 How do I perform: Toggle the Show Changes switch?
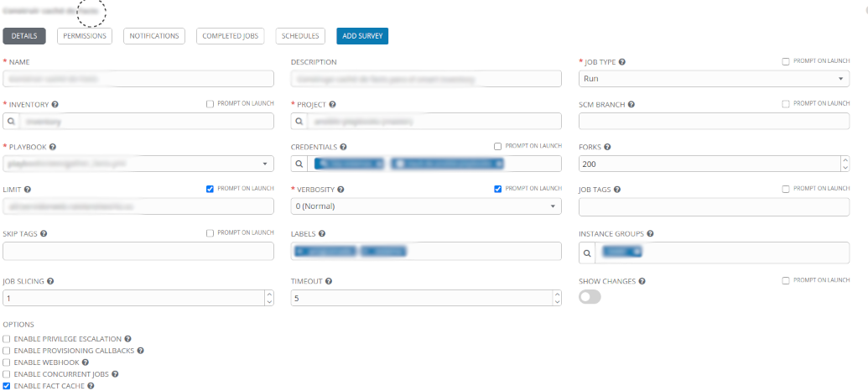pyautogui.click(x=590, y=297)
